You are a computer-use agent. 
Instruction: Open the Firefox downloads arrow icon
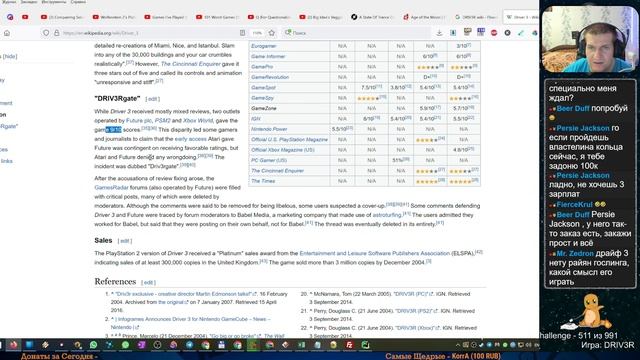point(439,33)
